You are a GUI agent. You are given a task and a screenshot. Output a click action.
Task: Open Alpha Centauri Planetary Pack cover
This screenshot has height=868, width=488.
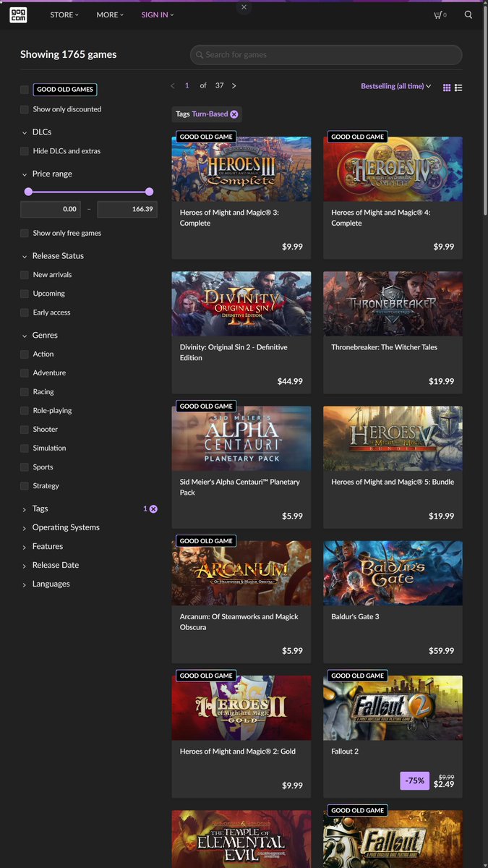click(x=241, y=438)
